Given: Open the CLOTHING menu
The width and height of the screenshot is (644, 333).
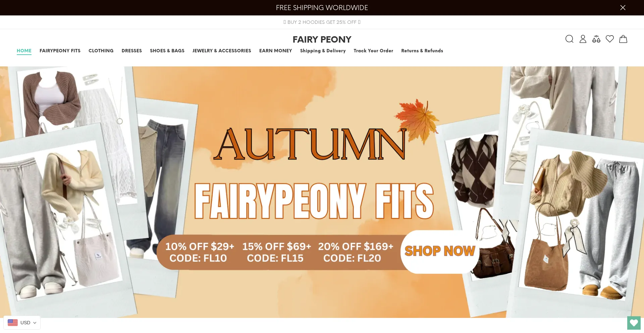Looking at the screenshot, I should [101, 51].
